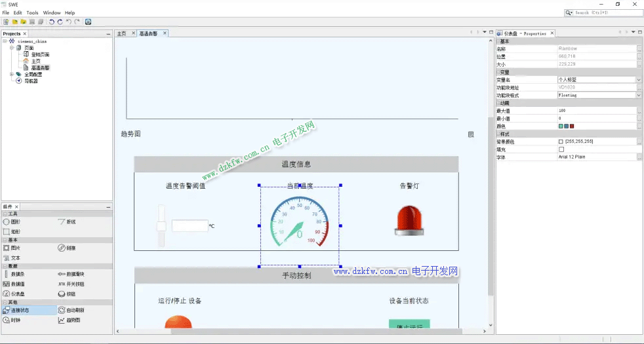Expand the 全局配置 tree node
The height and width of the screenshot is (344, 644).
11,74
